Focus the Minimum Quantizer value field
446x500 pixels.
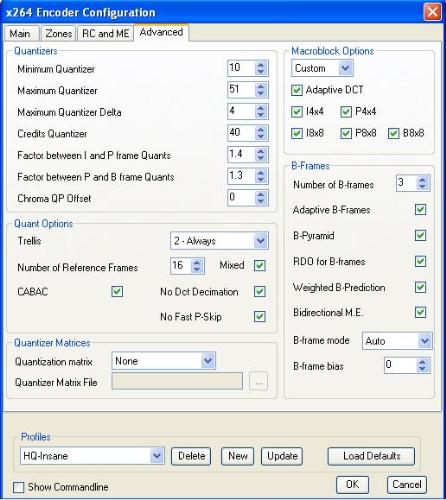[x=242, y=68]
